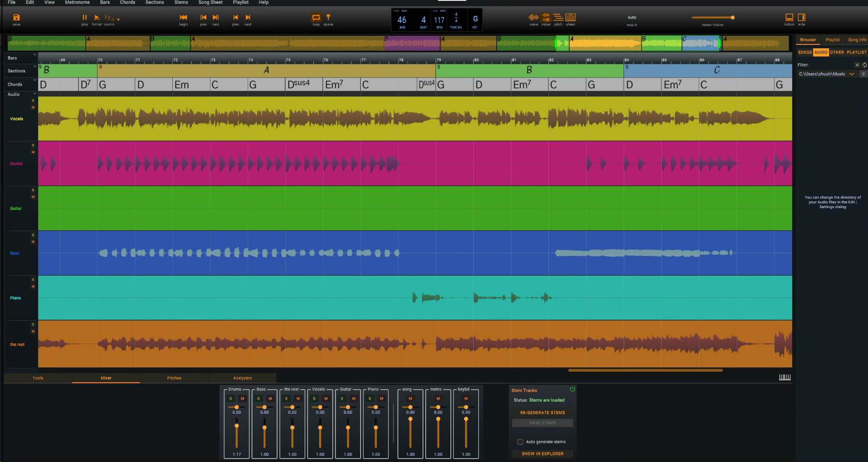Click the SHOW IN EXPLORER button
868x462 pixels.
[543, 454]
